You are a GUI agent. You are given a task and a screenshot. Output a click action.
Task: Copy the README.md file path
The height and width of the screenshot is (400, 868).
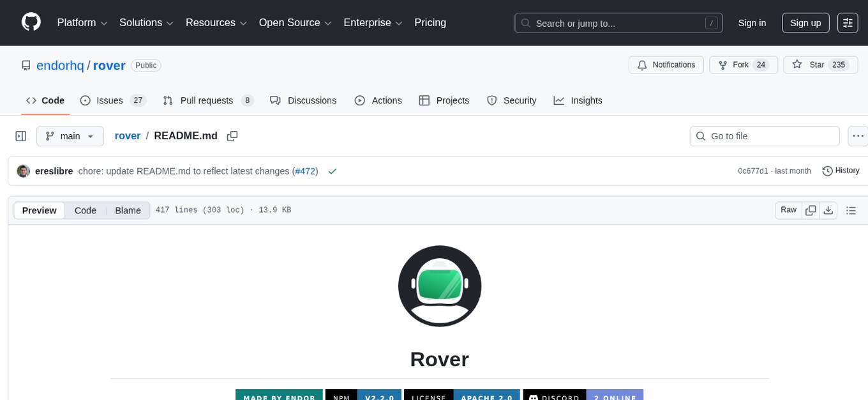tap(232, 135)
